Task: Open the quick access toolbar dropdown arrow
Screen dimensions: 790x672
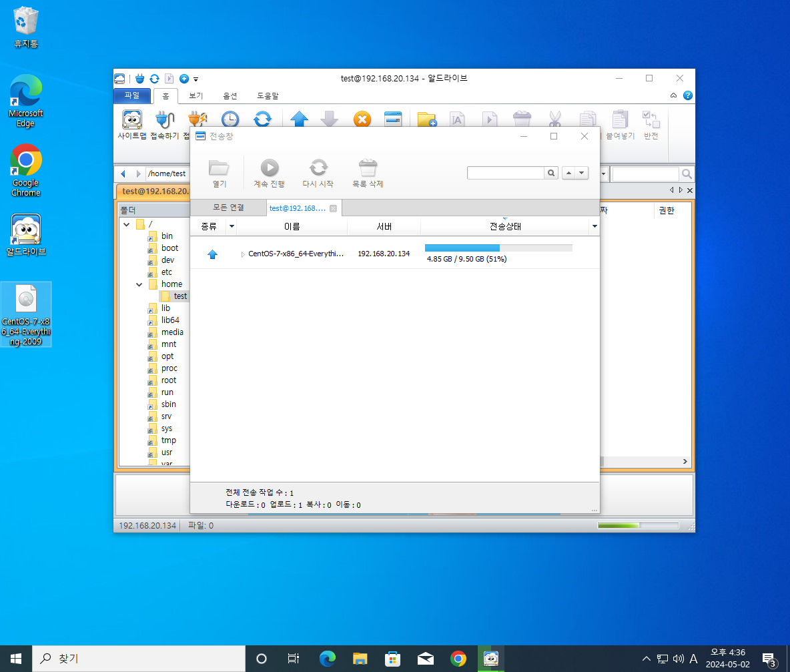Action: 196,79
